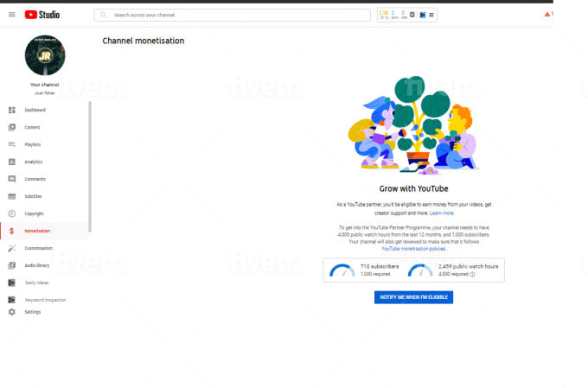The image size is (588, 388).
Task: Click the 'Your channel' label
Action: [45, 85]
